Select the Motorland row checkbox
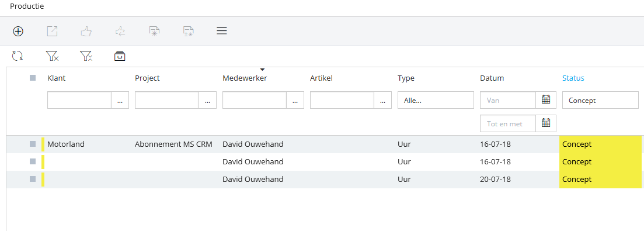 tap(33, 144)
